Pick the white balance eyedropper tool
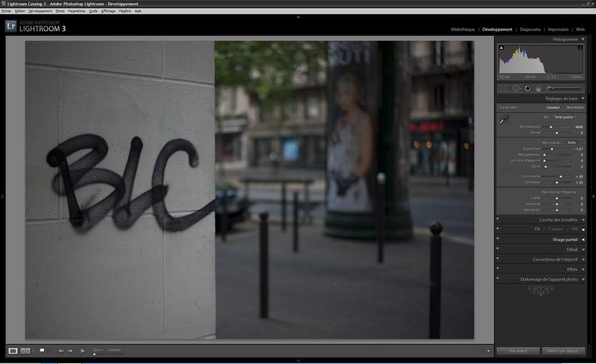Viewport: 596px width, 364px height. pyautogui.click(x=505, y=119)
